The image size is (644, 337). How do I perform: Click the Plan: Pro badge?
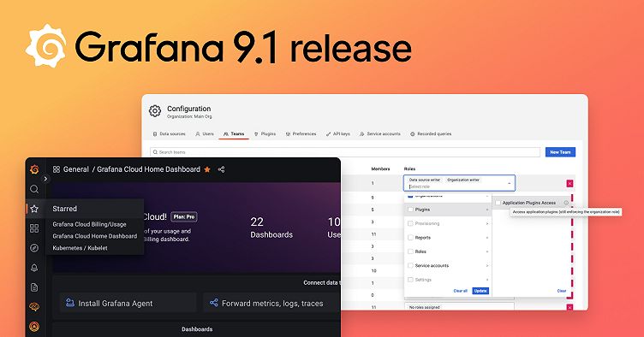click(184, 217)
